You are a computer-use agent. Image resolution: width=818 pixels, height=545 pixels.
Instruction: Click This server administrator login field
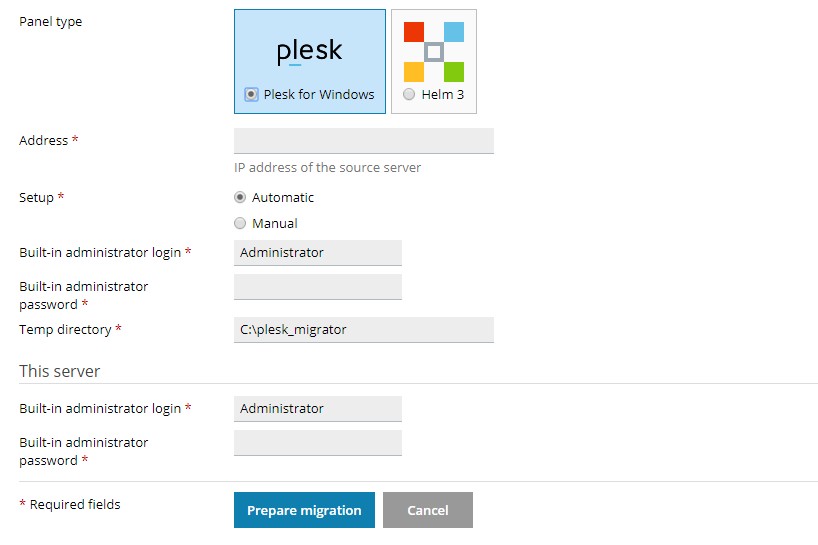(x=318, y=409)
